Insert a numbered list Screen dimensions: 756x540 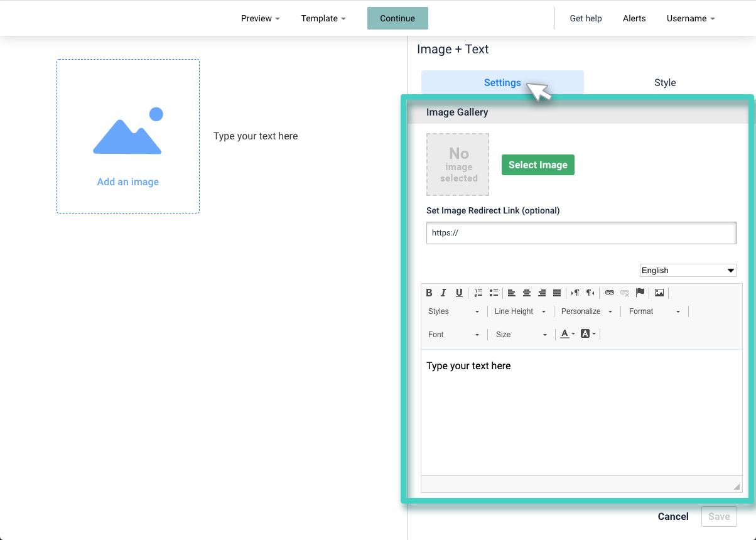tap(478, 293)
